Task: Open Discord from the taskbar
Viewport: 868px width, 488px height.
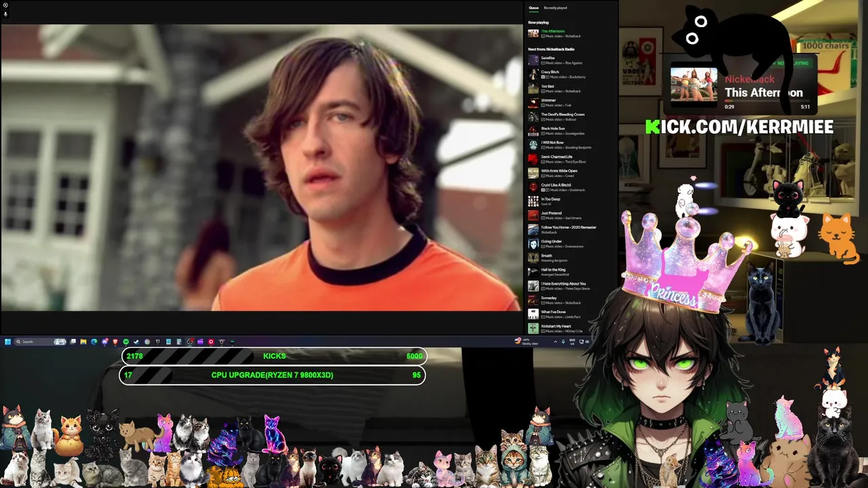Action: (x=105, y=342)
